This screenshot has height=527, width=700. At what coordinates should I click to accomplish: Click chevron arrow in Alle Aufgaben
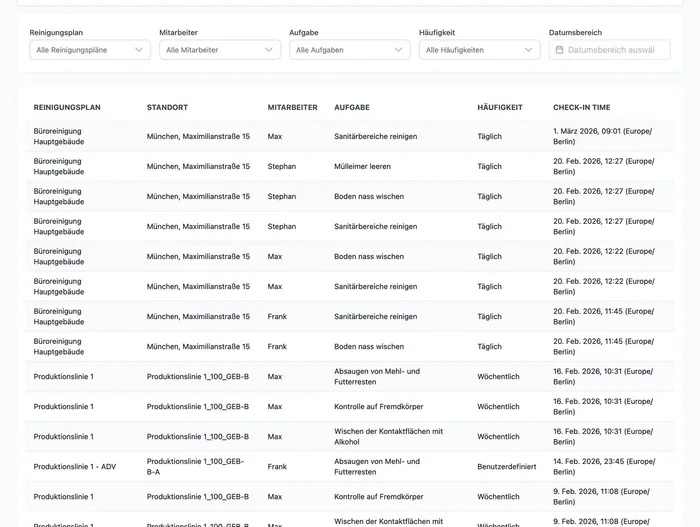click(x=398, y=49)
